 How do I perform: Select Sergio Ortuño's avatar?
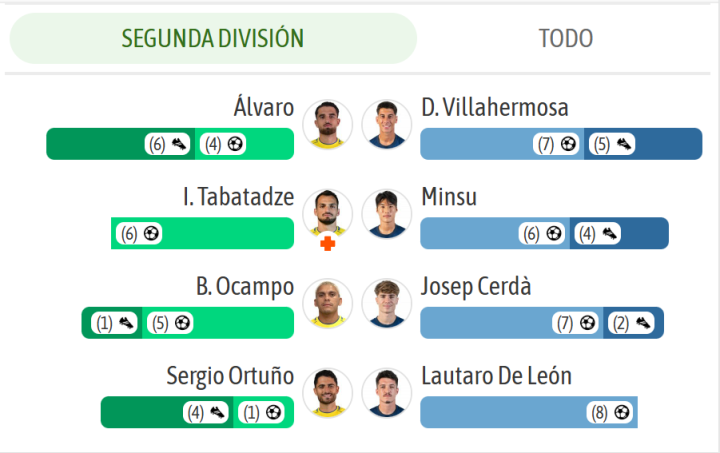point(327,392)
